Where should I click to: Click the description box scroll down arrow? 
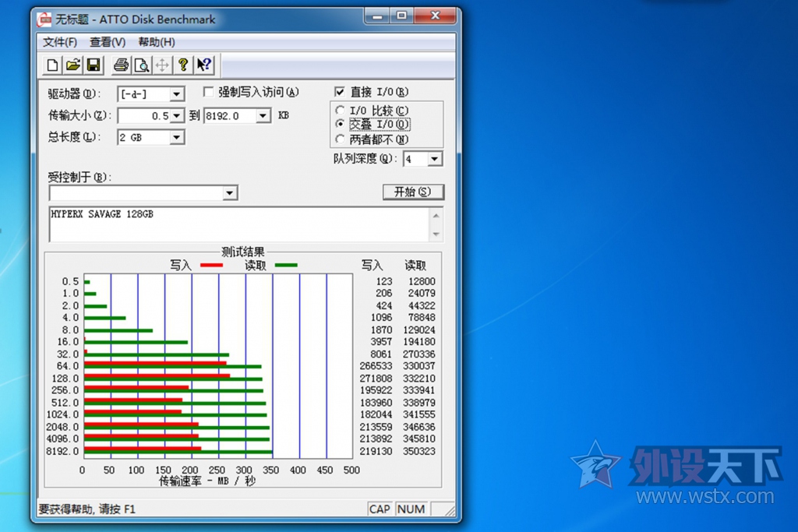point(436,234)
